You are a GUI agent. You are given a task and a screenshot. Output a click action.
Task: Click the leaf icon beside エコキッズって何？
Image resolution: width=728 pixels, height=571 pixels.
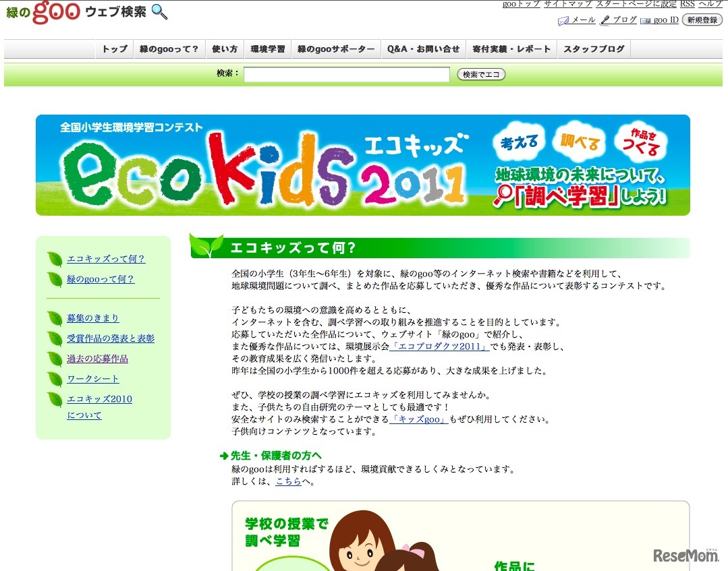55,259
